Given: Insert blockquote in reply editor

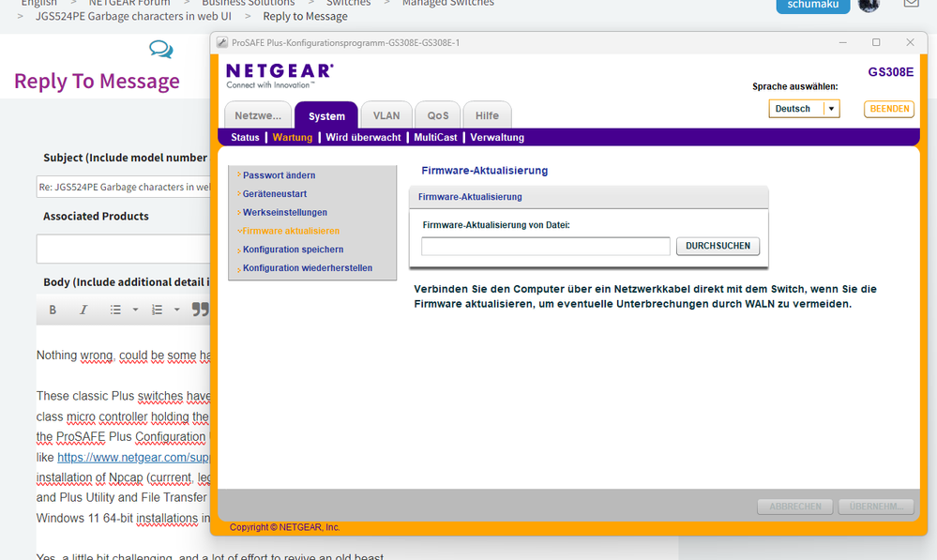Looking at the screenshot, I should pyautogui.click(x=200, y=309).
